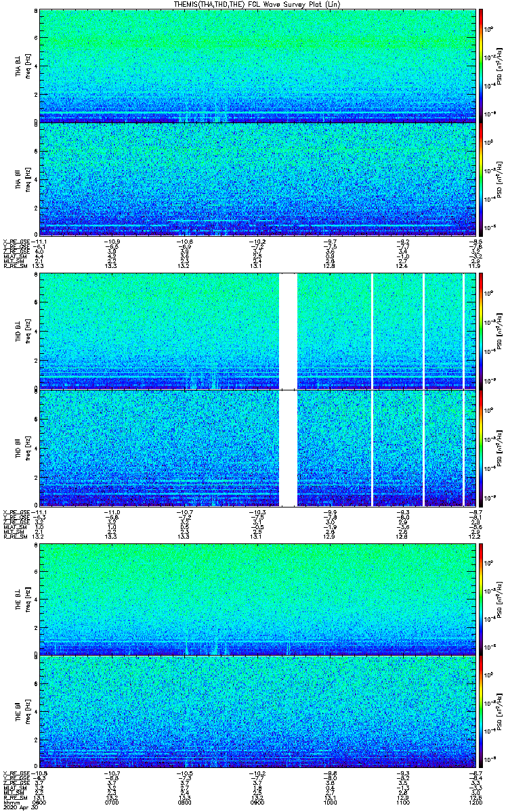This screenshot has height=812, width=508.
Task: Click the R_RE_SM label under the THA panels
Action: (x=14, y=266)
